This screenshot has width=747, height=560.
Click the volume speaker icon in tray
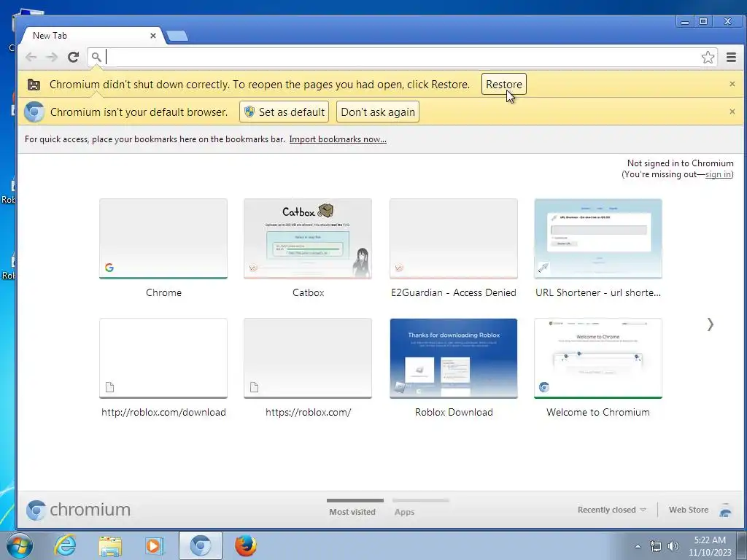pos(673,546)
